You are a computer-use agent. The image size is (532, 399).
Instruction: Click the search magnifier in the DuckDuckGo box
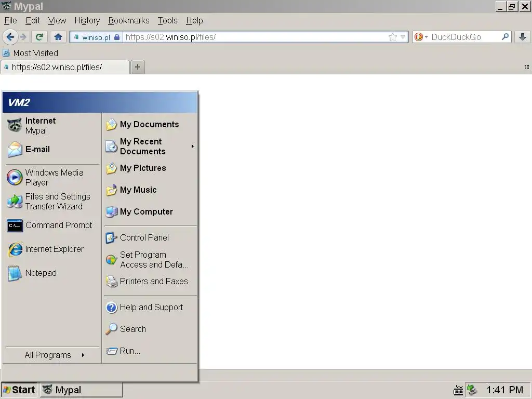pyautogui.click(x=505, y=37)
